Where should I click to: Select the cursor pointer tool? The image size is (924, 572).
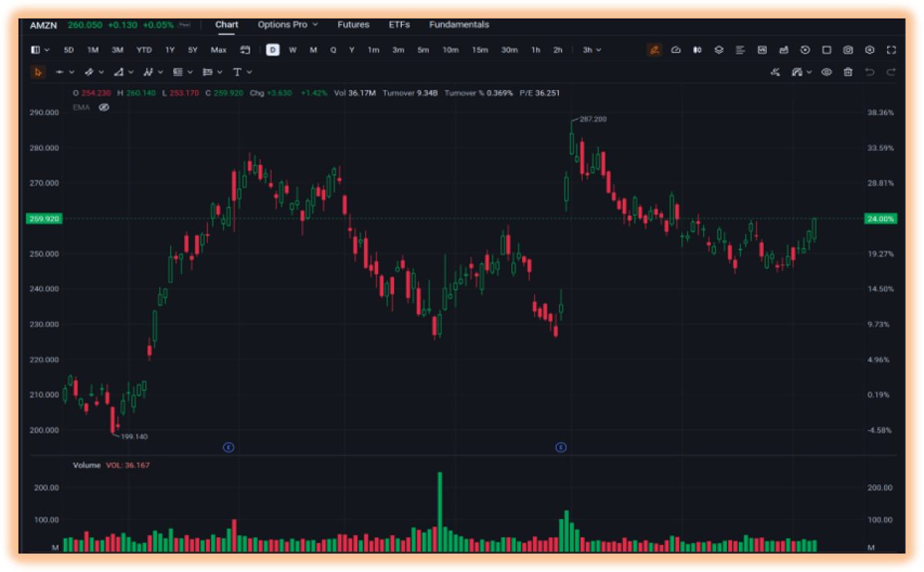tap(38, 72)
